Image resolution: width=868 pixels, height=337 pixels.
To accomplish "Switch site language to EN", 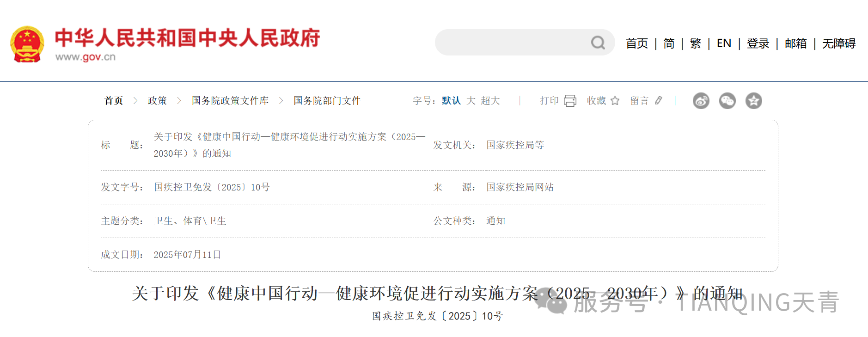I will pos(724,43).
